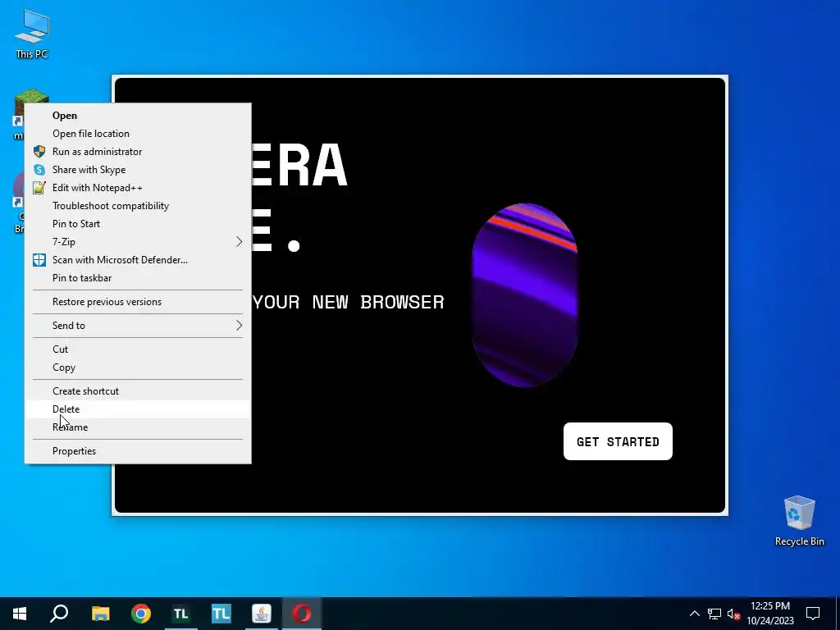
Task: Choose Troubleshoot compatibility
Action: click(138, 206)
